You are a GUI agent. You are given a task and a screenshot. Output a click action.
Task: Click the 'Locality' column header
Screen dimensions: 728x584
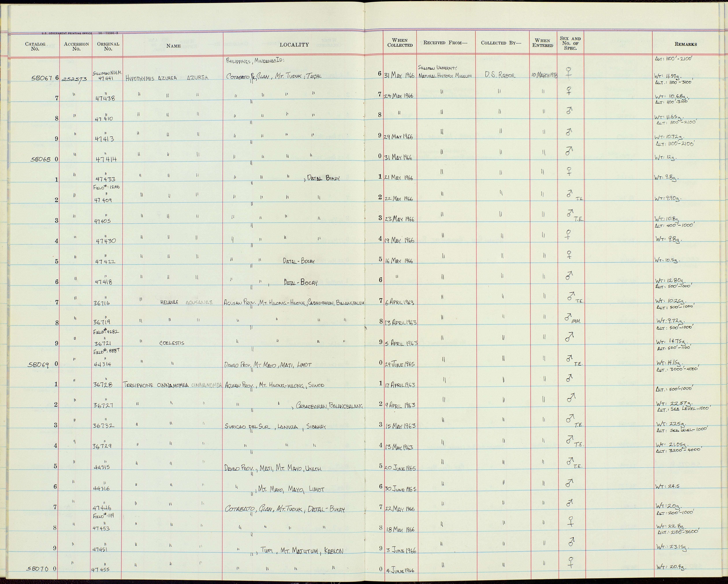(294, 45)
